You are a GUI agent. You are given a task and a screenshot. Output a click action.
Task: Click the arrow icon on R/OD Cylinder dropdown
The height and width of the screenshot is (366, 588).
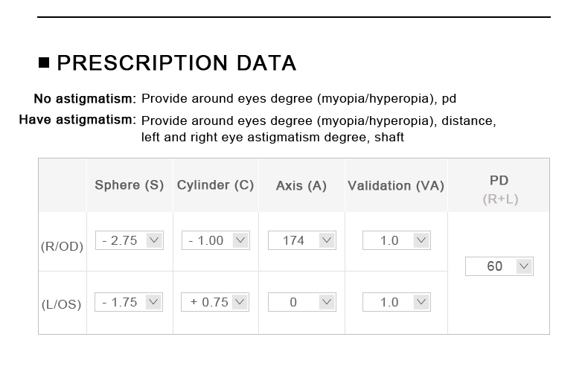click(x=240, y=240)
